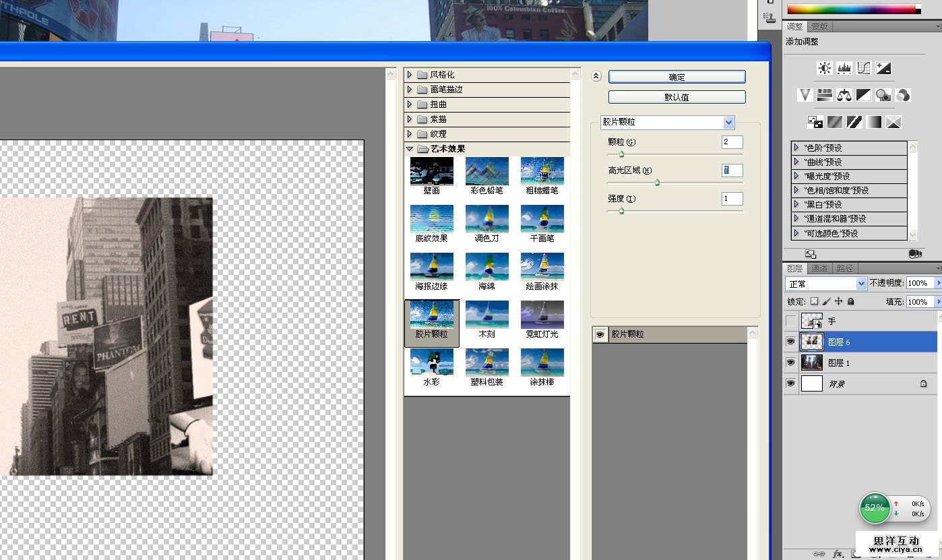942x560 pixels.
Task: Click the 高光区域 slider handle
Action: (x=657, y=183)
